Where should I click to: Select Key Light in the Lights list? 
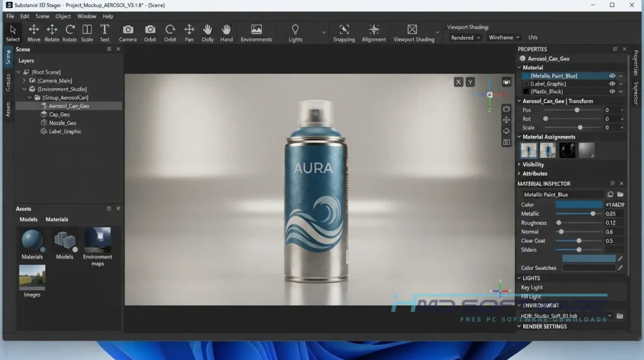click(531, 287)
